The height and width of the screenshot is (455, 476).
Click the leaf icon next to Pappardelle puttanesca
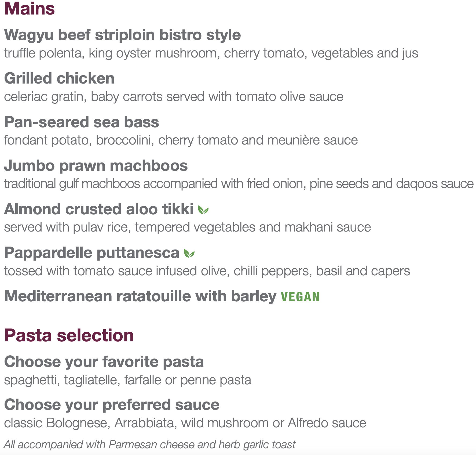(x=189, y=253)
